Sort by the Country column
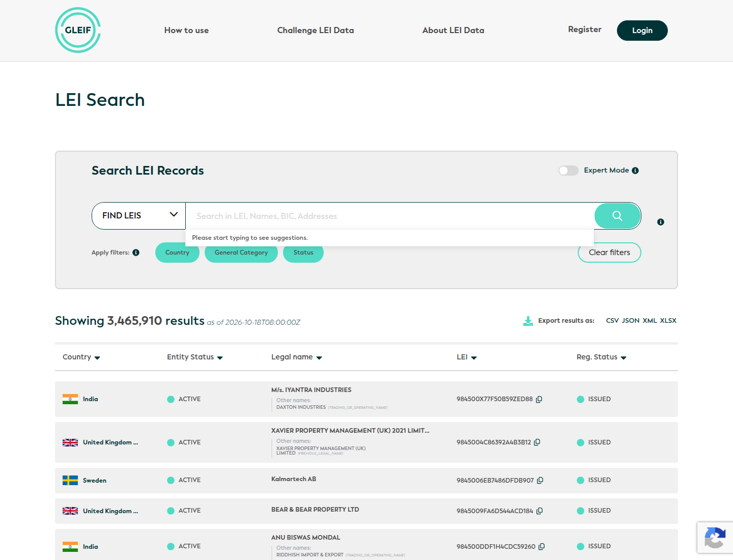 [x=81, y=357]
